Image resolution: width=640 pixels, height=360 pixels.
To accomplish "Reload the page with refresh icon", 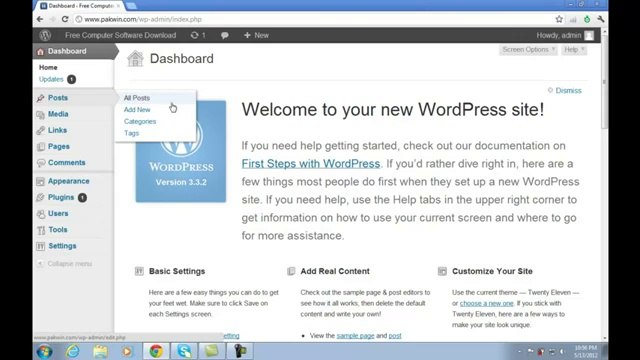I will (65, 19).
